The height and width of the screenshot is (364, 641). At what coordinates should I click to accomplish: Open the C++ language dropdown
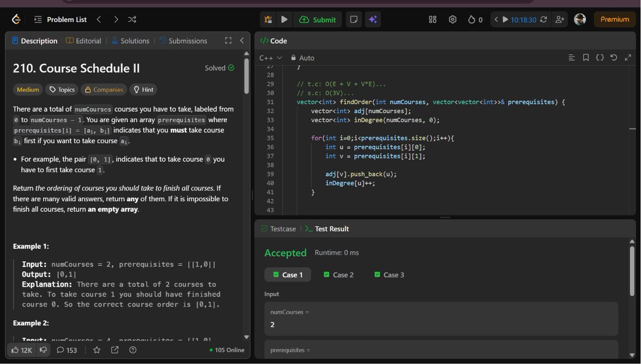tap(270, 58)
